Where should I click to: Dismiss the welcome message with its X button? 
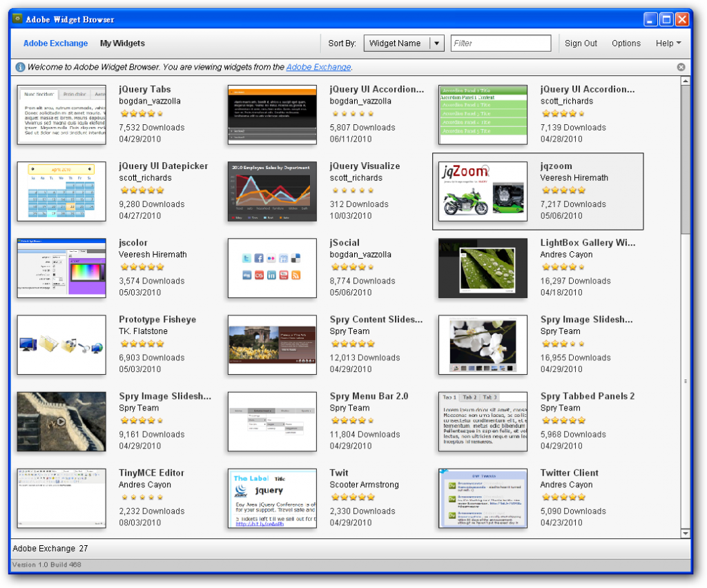681,67
